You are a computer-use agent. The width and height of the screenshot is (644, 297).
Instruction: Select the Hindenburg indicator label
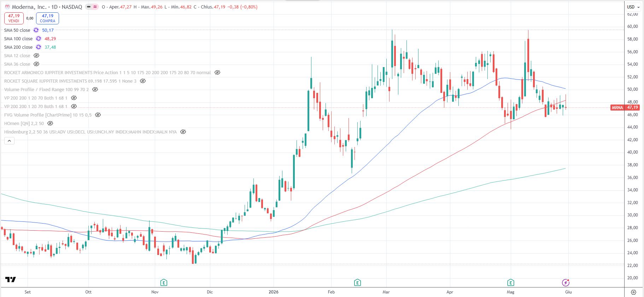point(90,132)
